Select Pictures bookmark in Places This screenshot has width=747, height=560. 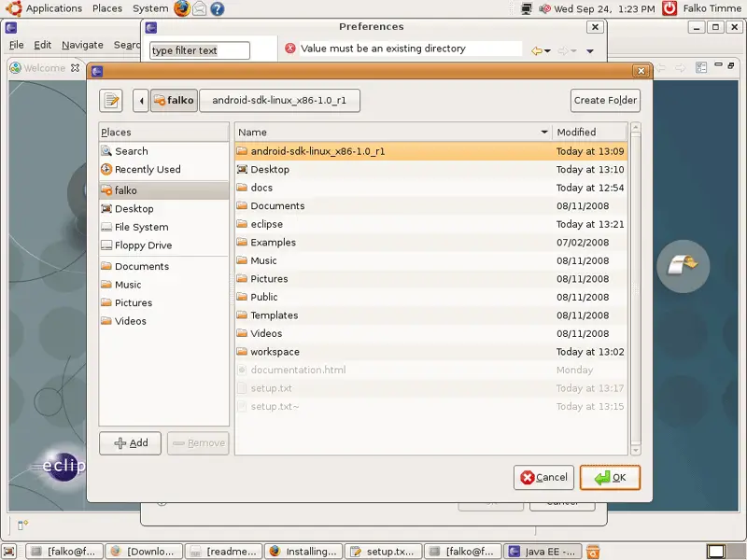pos(164,302)
